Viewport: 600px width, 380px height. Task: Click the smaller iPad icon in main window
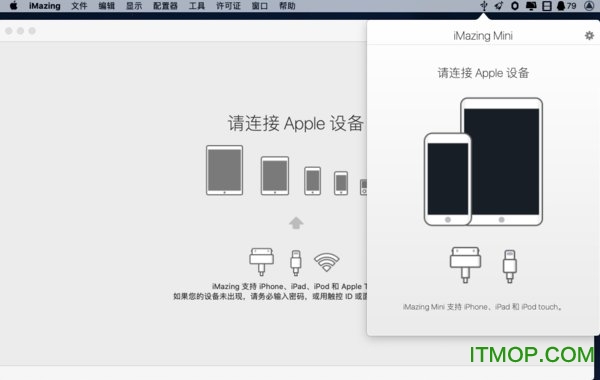[275, 176]
